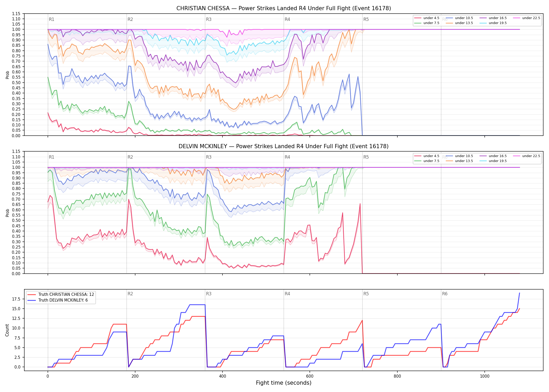This screenshot has height=392, width=549.
Task: Click the R2 round marker in Chessa chart
Action: coord(130,19)
